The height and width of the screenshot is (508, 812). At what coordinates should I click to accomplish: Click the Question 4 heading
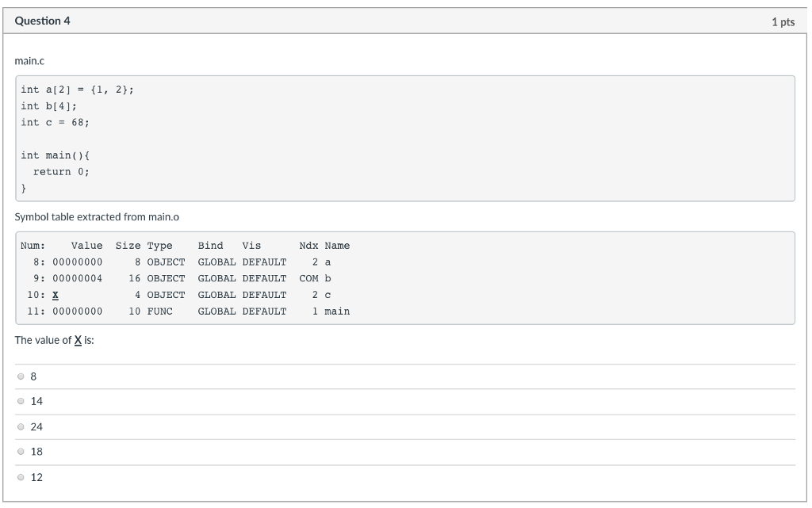click(x=43, y=21)
